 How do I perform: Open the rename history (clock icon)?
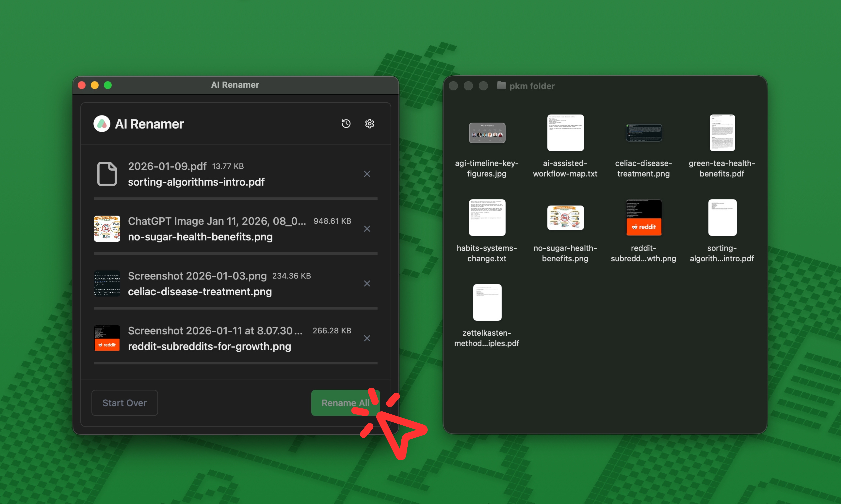(x=346, y=124)
